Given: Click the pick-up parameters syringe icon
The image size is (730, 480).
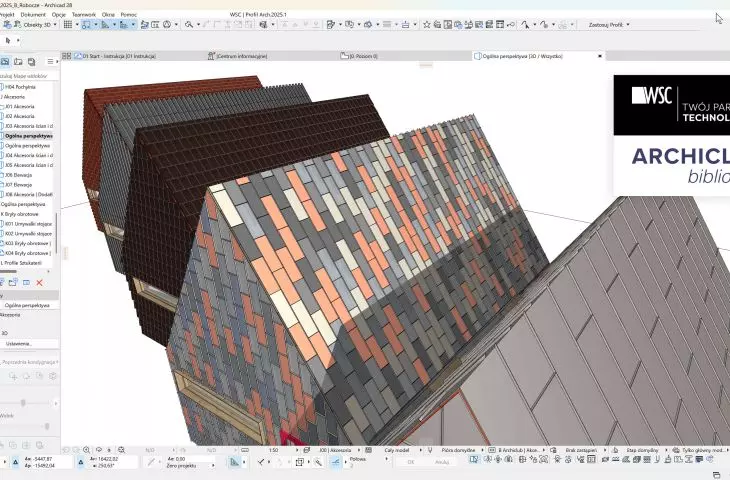Looking at the screenshot, I should click(525, 25).
